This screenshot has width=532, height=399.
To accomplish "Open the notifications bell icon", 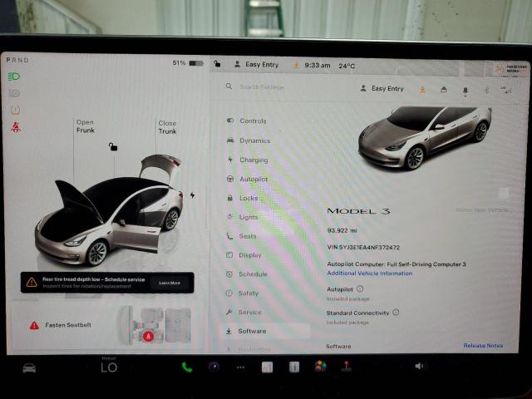I will [465, 91].
